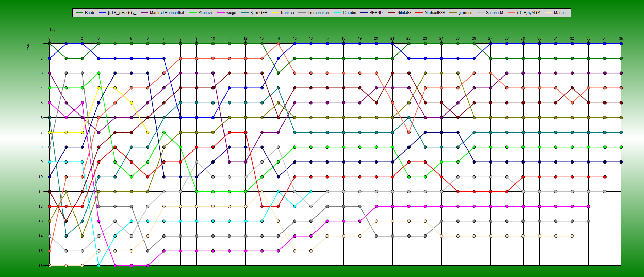Click Manfred Haupenthal legend entry
This screenshot has width=644, height=277.
point(167,13)
